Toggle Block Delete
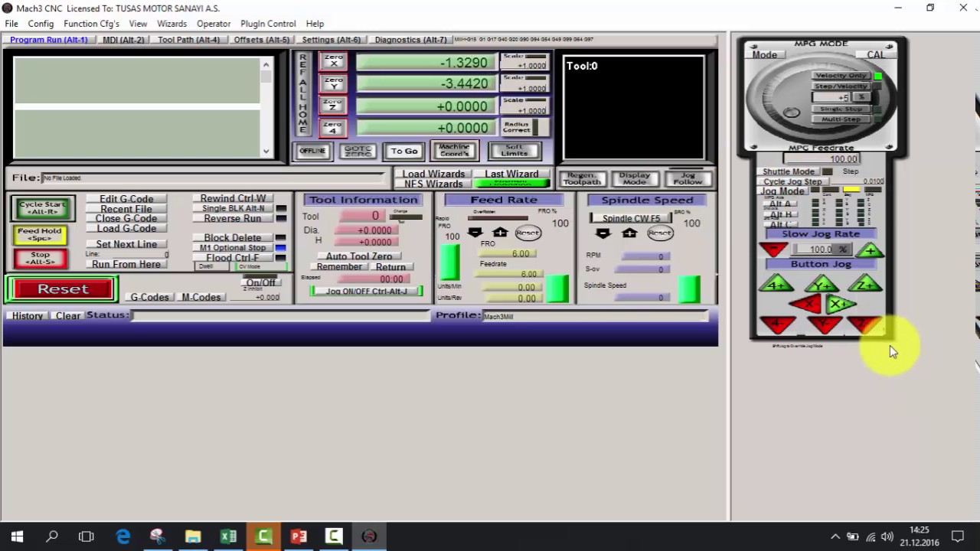The height and width of the screenshot is (551, 980). tap(233, 237)
